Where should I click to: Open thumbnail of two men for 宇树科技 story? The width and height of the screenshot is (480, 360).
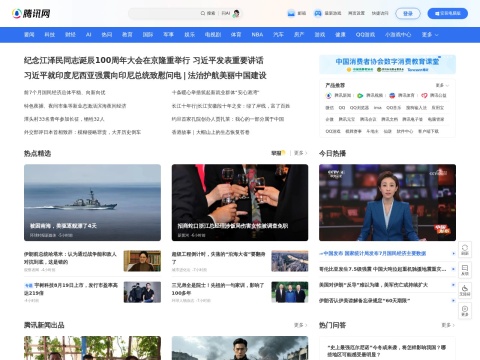142,292
